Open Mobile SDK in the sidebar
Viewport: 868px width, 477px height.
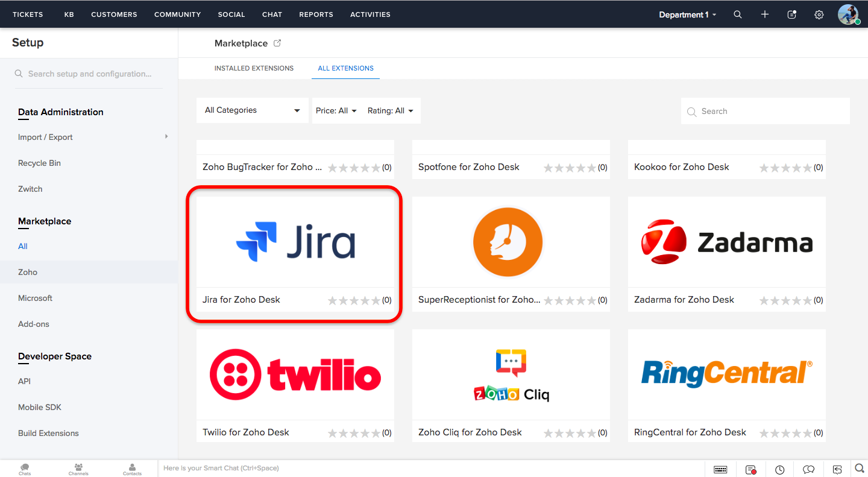(40, 407)
